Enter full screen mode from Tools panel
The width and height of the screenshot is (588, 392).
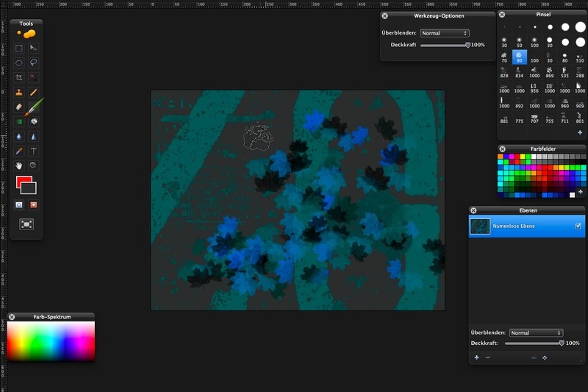click(27, 224)
